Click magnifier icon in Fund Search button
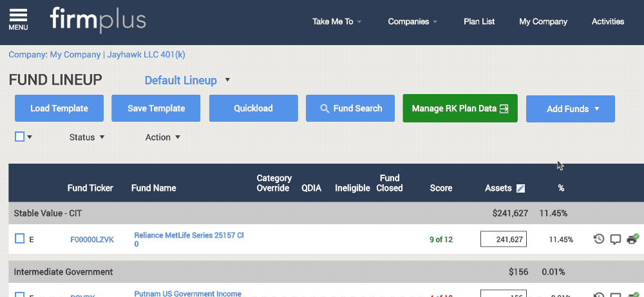 click(325, 108)
